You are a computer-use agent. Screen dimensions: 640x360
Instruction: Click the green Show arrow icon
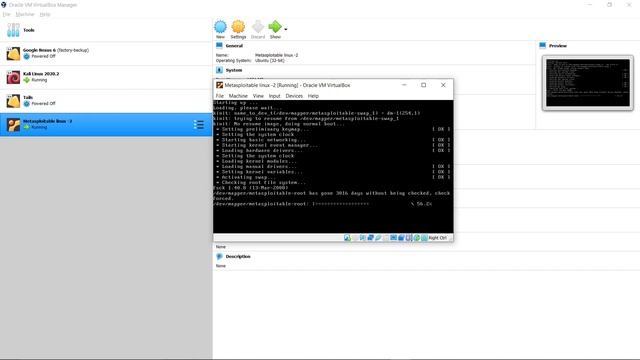[275, 27]
